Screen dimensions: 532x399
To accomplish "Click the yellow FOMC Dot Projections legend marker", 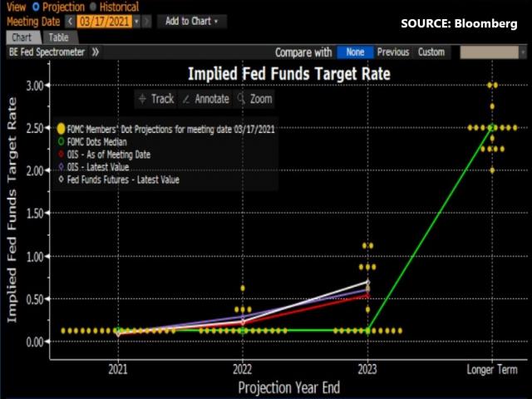I will (x=61, y=129).
